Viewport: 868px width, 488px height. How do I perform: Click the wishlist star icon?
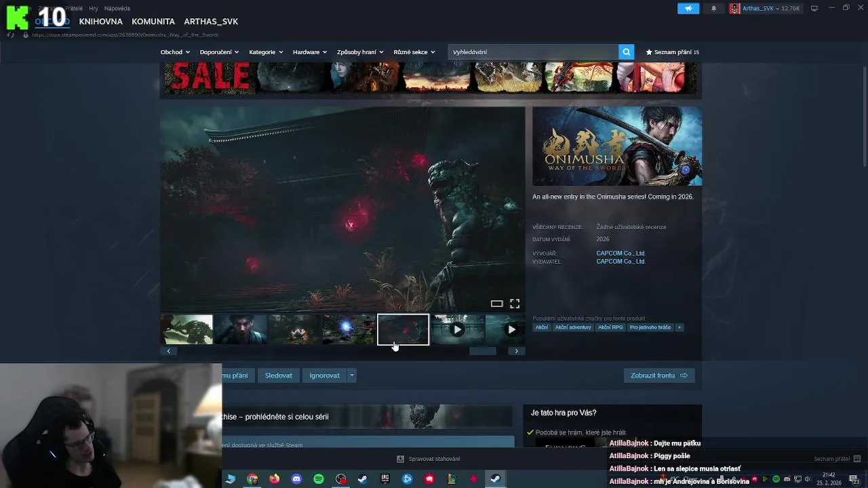[x=649, y=52]
